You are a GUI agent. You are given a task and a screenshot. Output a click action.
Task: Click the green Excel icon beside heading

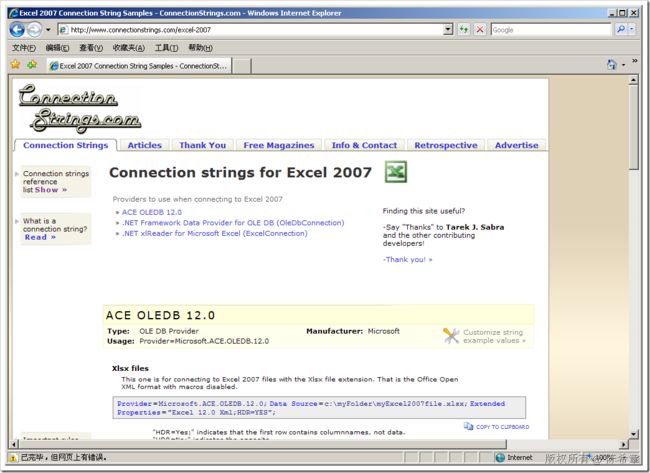point(396,172)
